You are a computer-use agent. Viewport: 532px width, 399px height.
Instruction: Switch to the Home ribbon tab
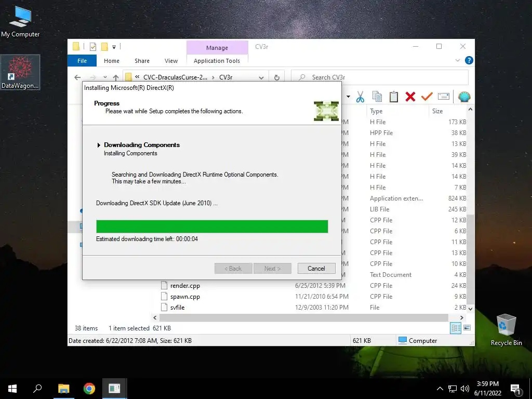(x=112, y=61)
